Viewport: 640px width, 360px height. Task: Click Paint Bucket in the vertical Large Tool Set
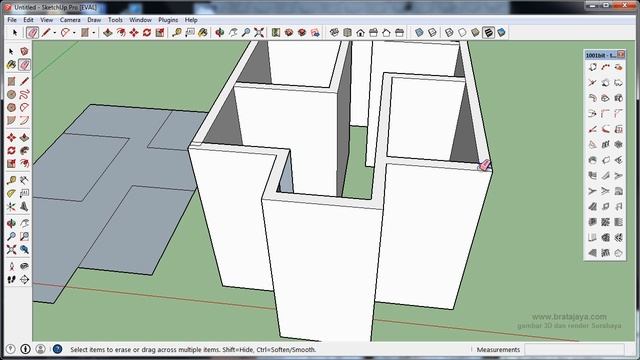pyautogui.click(x=11, y=64)
